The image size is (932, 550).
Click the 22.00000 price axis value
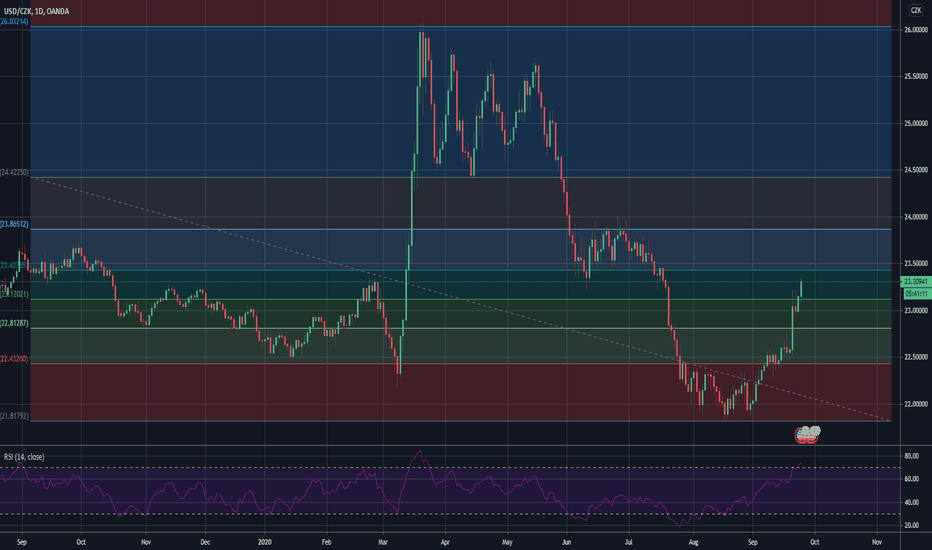pos(916,404)
